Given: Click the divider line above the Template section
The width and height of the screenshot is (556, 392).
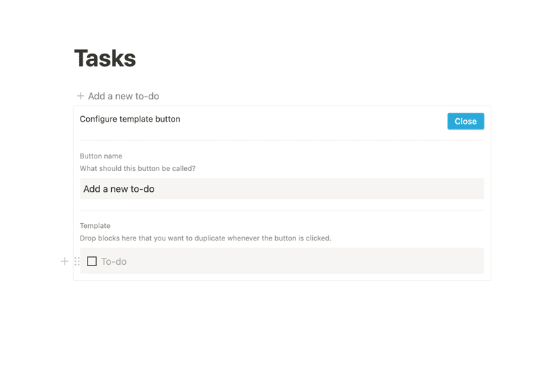Looking at the screenshot, I should (281, 210).
